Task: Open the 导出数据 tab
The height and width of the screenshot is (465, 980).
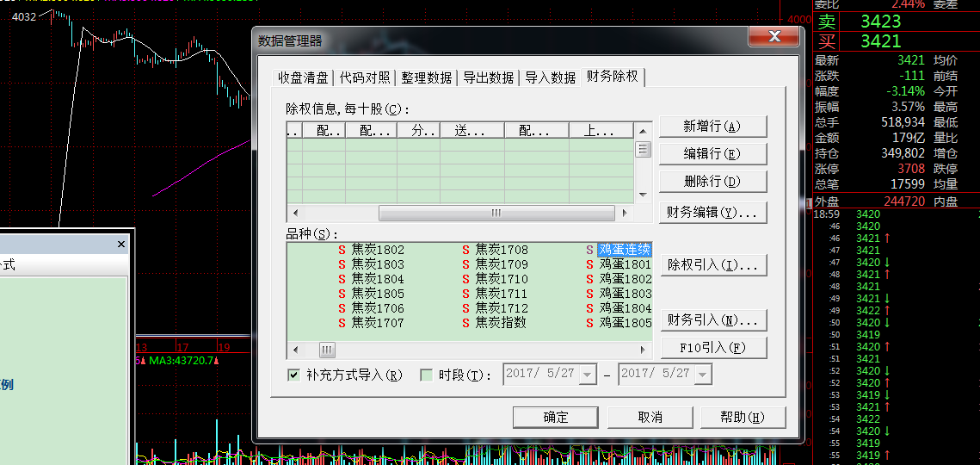Action: 488,77
